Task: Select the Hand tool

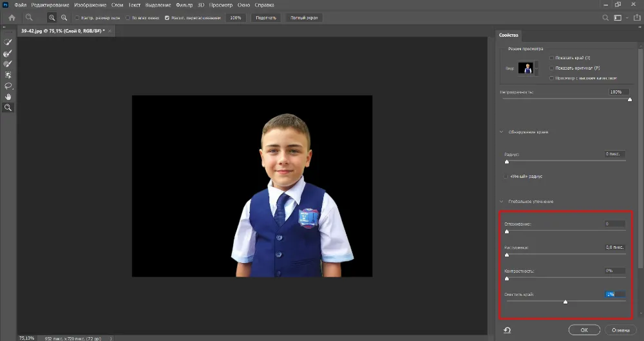Action: (8, 97)
